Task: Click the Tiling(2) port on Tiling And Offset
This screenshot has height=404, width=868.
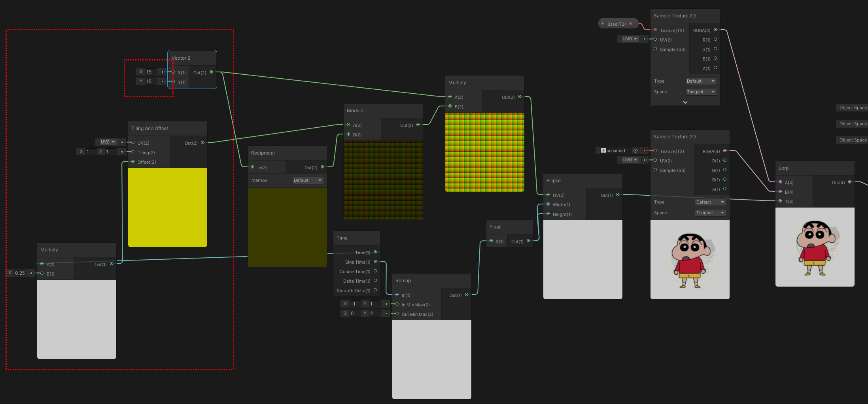Action: [133, 152]
